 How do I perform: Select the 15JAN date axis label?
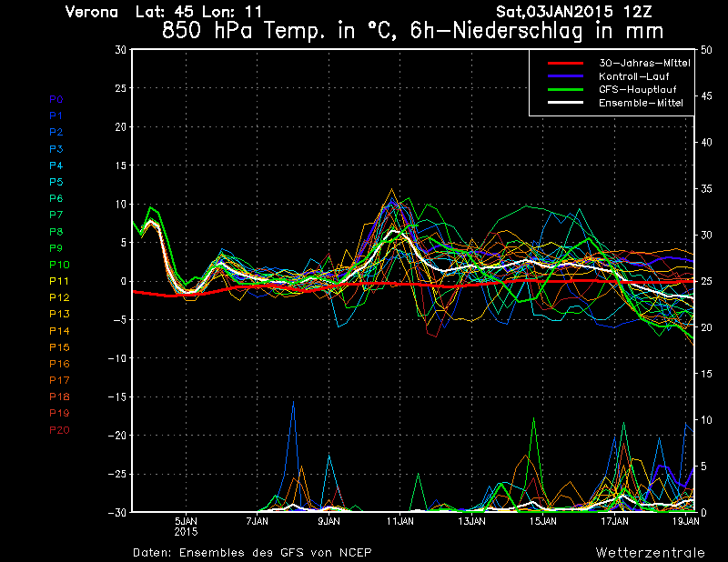tap(543, 521)
